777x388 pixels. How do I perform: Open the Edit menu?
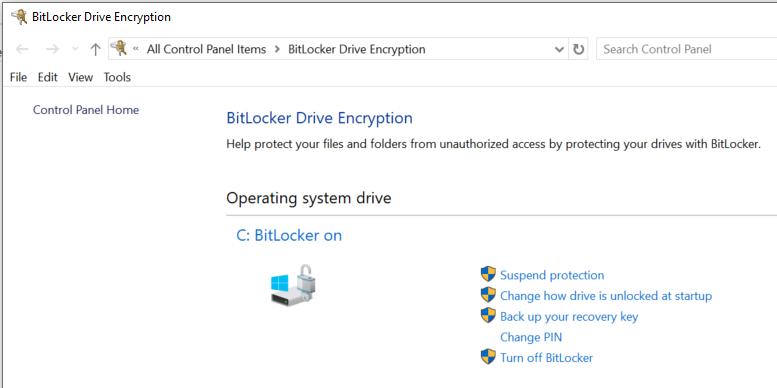pyautogui.click(x=48, y=77)
